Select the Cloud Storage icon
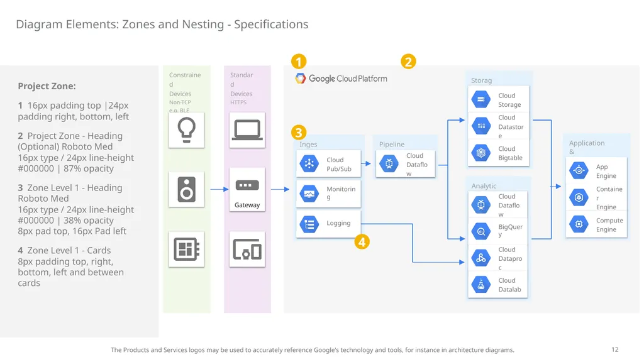 [x=481, y=99]
